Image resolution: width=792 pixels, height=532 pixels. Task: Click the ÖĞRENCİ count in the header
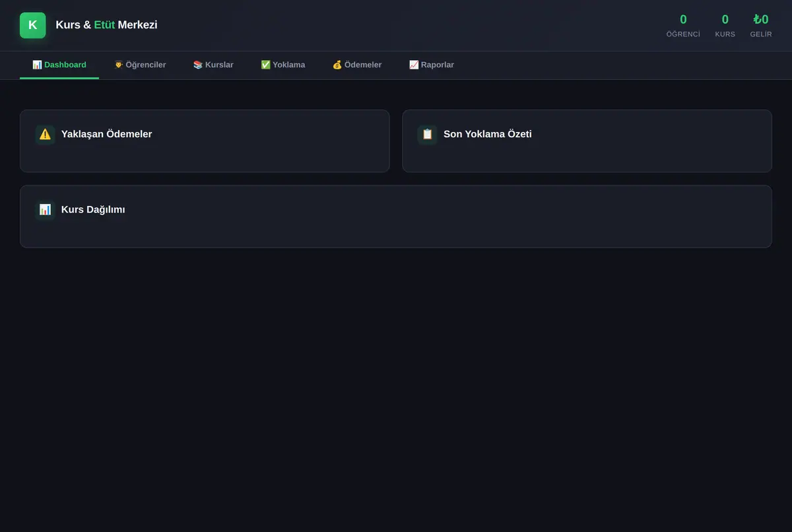(683, 19)
